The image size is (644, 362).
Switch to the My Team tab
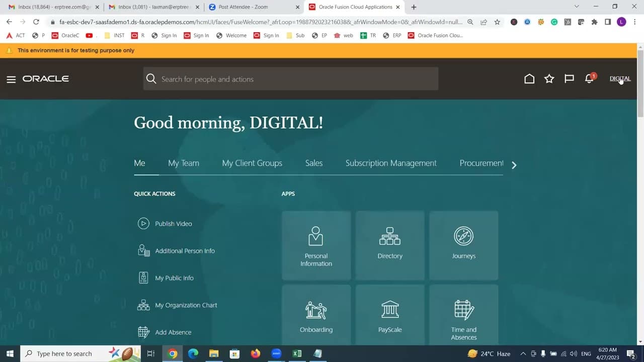tap(184, 163)
